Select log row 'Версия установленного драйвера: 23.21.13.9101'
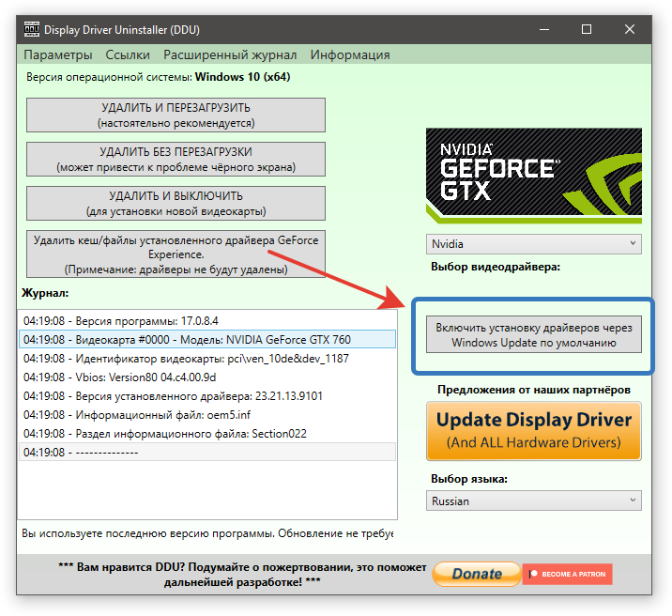 pos(207,395)
